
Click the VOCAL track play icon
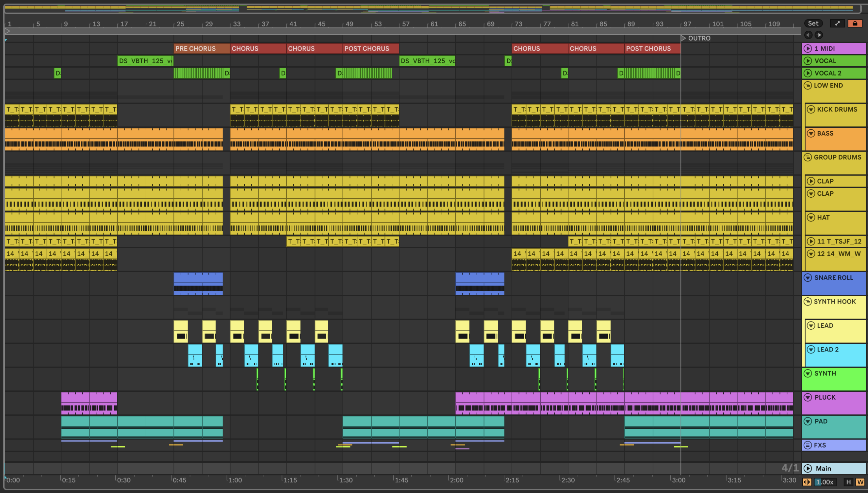(x=808, y=61)
